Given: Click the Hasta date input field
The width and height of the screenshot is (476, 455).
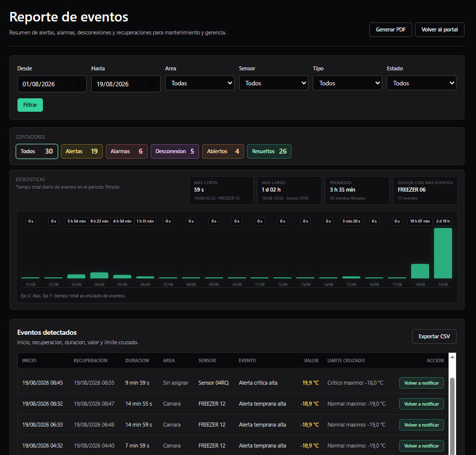Looking at the screenshot, I should pyautogui.click(x=126, y=84).
